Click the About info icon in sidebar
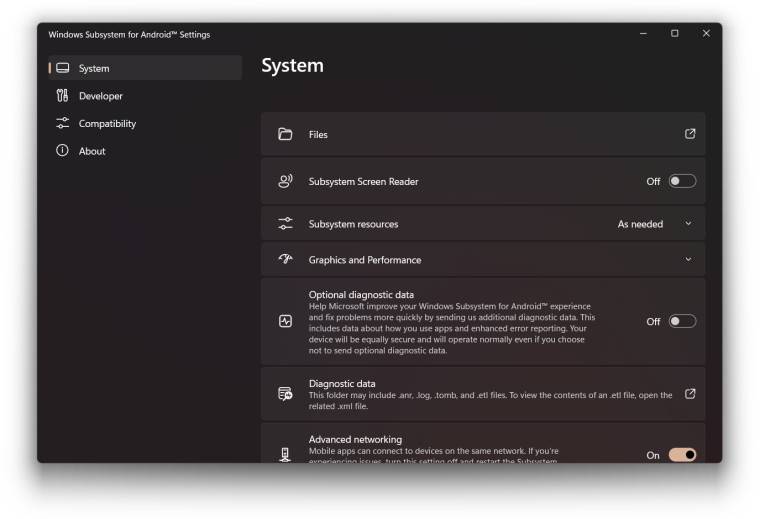The image size is (760, 519). [62, 150]
